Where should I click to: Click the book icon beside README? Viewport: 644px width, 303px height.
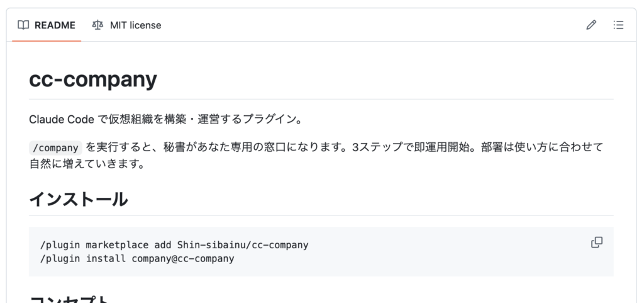click(23, 25)
